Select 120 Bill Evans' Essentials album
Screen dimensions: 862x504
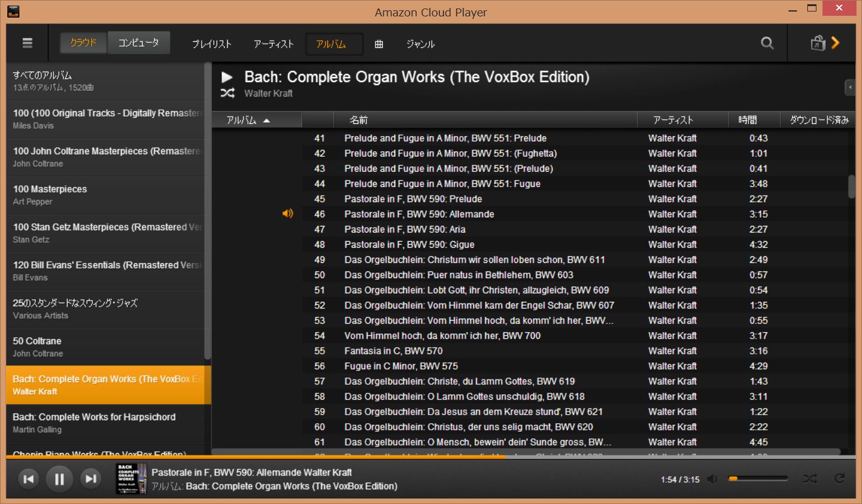click(105, 271)
